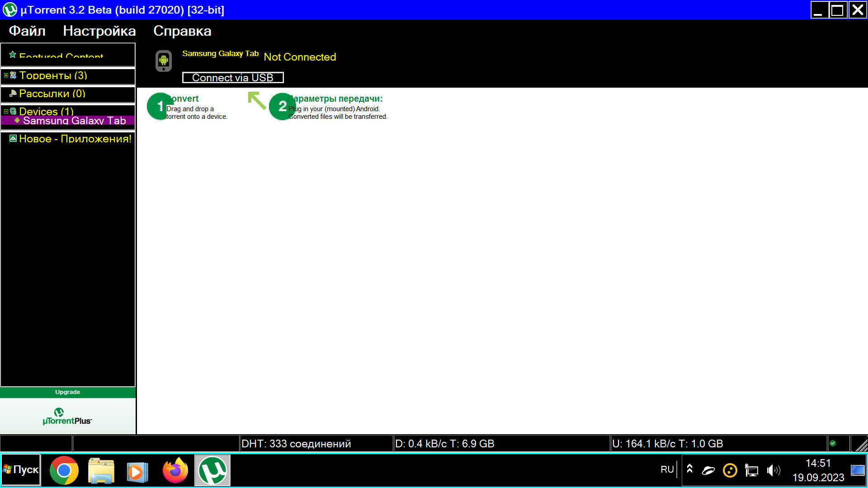868x488 pixels.
Task: Click the Featured Content star icon
Action: coord(13,55)
